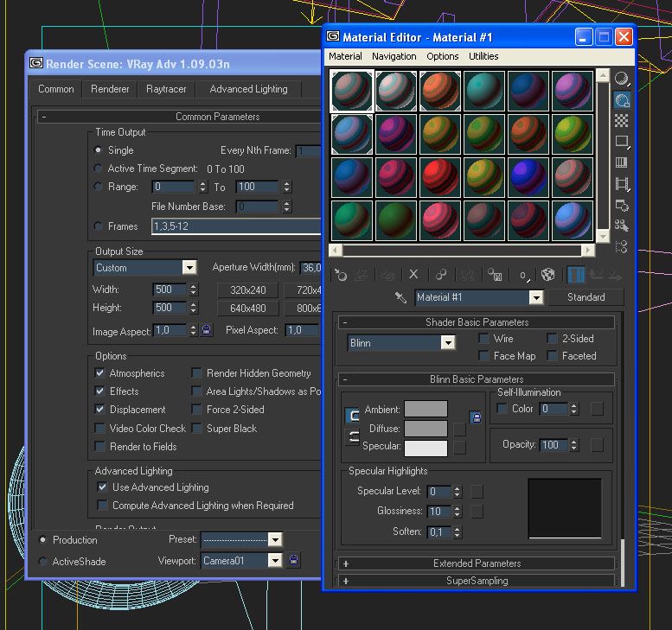Click the Diffuse map button square

click(x=459, y=429)
